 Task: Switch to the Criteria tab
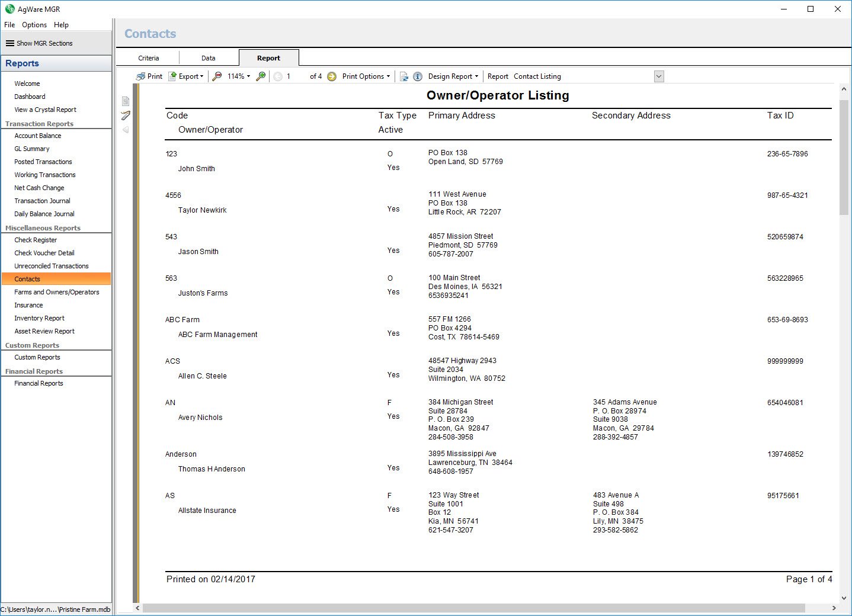click(149, 58)
